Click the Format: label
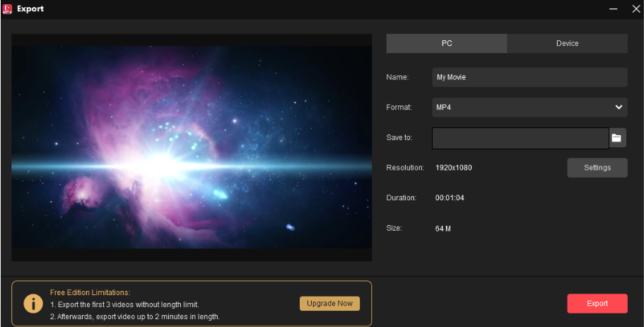Image resolution: width=644 pixels, height=327 pixels. coord(399,108)
